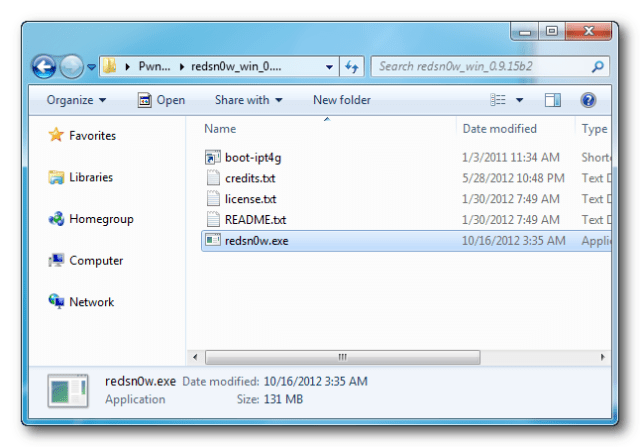Open the Organize menu
This screenshot has width=640, height=447.
coord(76,100)
